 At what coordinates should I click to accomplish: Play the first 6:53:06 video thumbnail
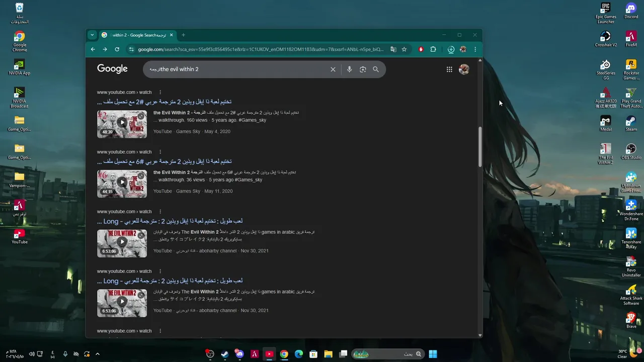tap(122, 243)
